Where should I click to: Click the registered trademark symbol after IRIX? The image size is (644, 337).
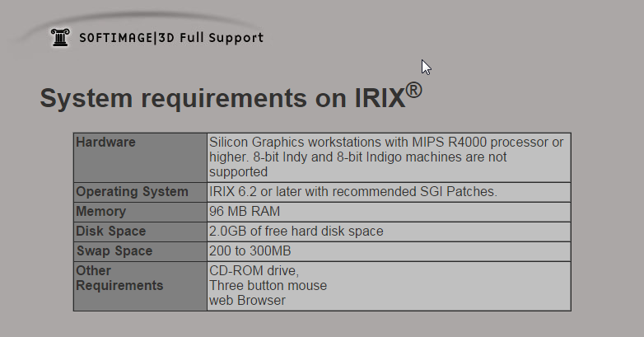pyautogui.click(x=413, y=90)
